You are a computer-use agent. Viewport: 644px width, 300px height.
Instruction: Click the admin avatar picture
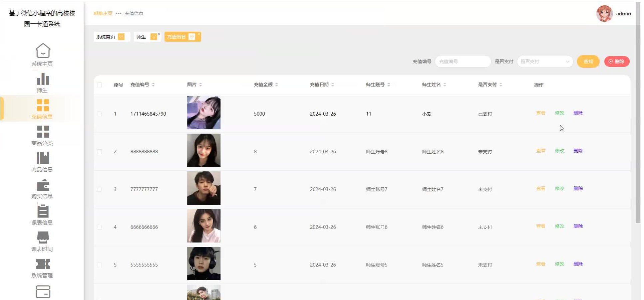604,14
